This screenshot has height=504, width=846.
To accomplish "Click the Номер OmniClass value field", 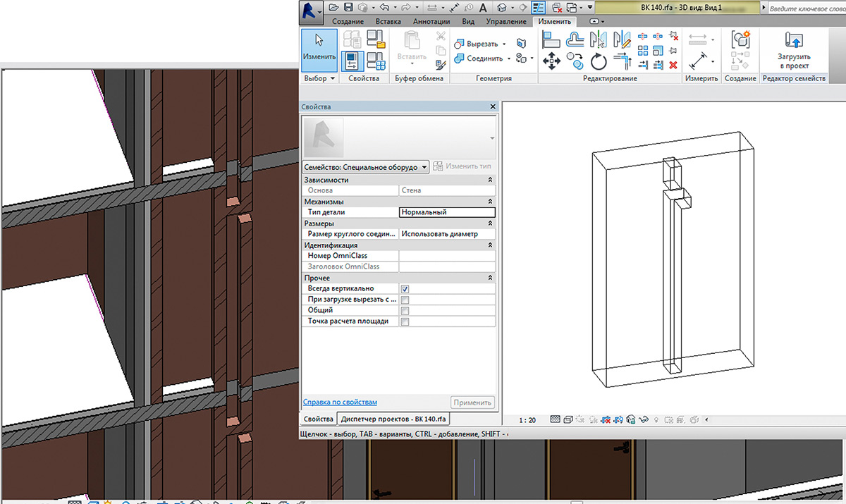I will click(x=447, y=256).
